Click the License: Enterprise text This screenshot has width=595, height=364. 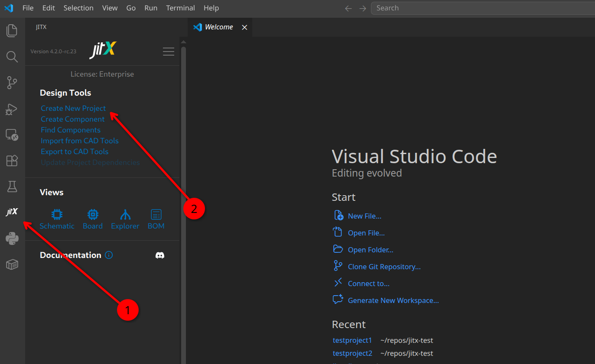pos(102,74)
